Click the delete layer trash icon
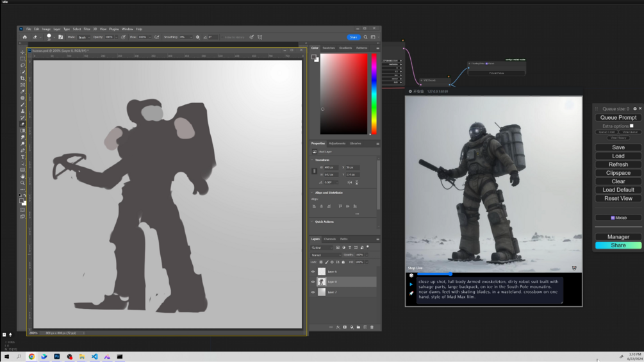The height and width of the screenshot is (362, 644). (x=372, y=327)
